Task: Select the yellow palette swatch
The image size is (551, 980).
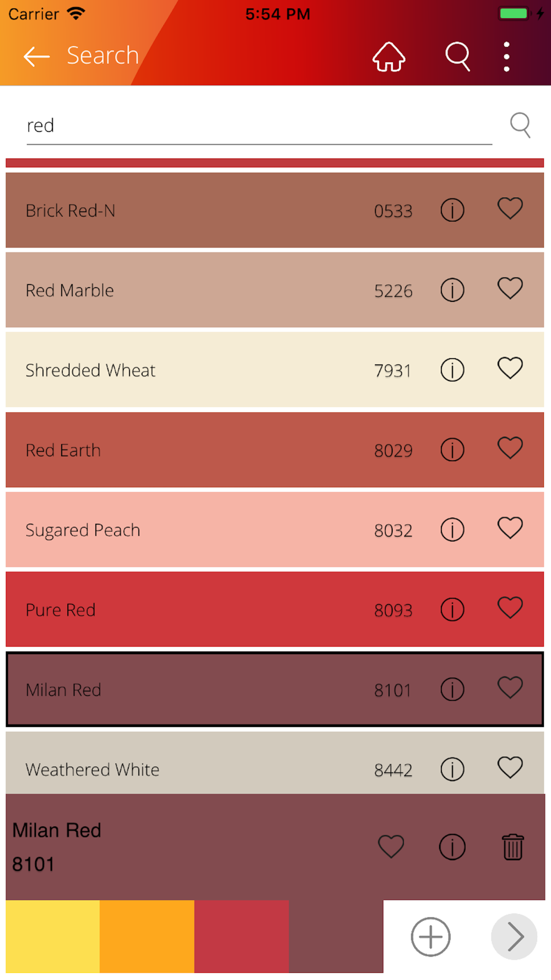Action: pos(53,936)
